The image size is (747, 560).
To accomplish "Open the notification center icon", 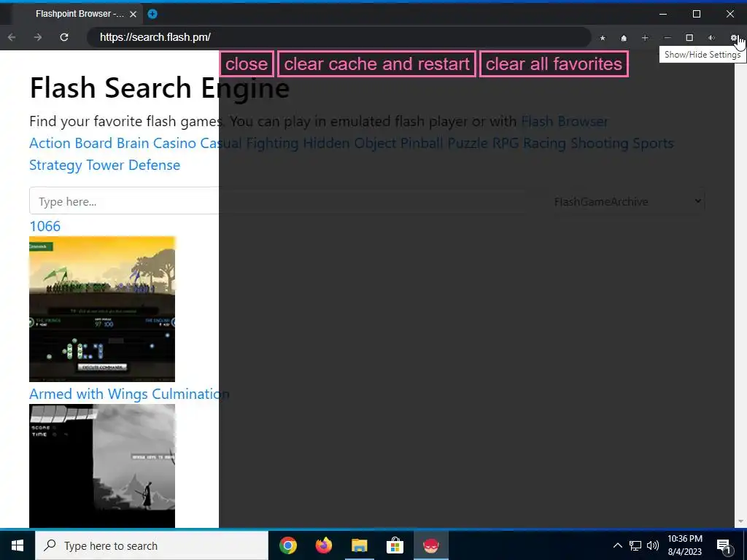I will pyautogui.click(x=724, y=546).
